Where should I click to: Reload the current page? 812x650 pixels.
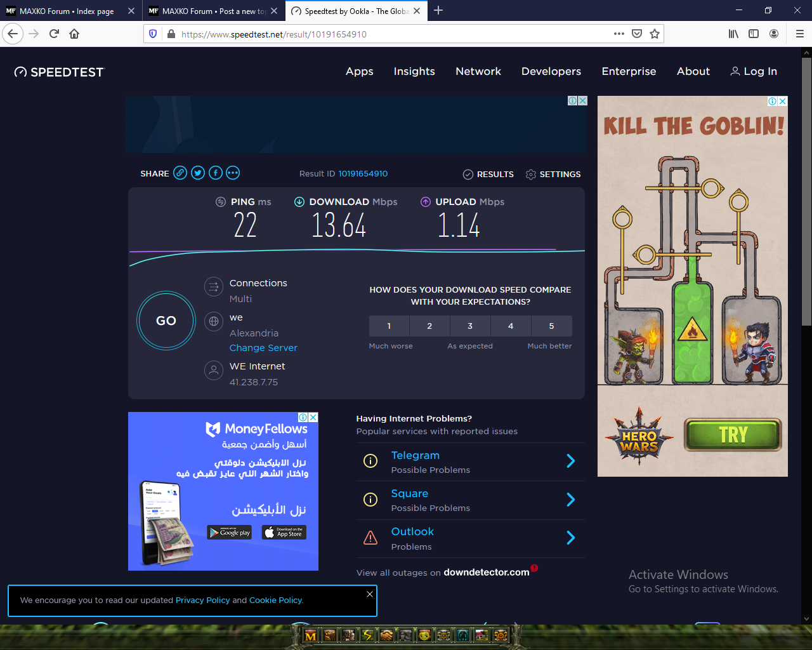click(55, 34)
